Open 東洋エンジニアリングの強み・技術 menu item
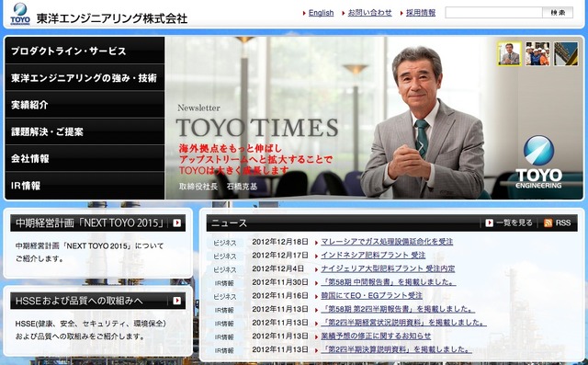Image resolution: width=588 pixels, height=365 pixels. point(85,77)
